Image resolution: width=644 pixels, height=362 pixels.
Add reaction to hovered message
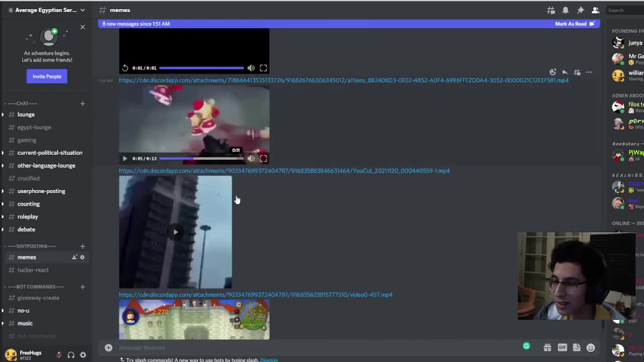553,72
